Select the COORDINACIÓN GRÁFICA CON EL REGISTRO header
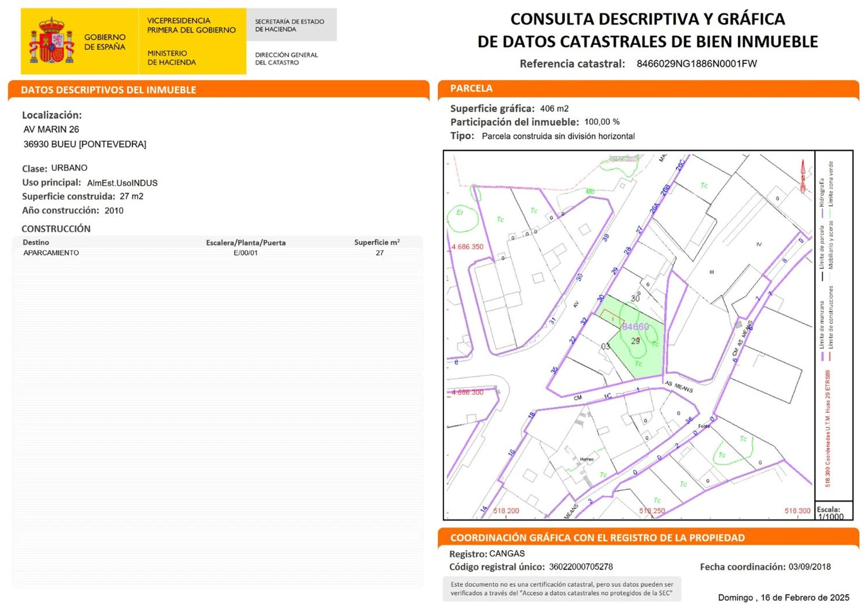The image size is (868, 612). [597, 538]
